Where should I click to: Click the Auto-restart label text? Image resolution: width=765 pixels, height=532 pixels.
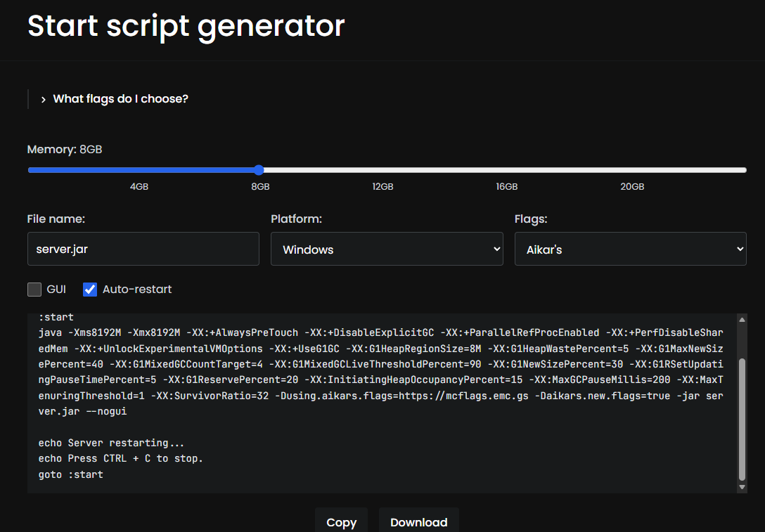(x=137, y=290)
